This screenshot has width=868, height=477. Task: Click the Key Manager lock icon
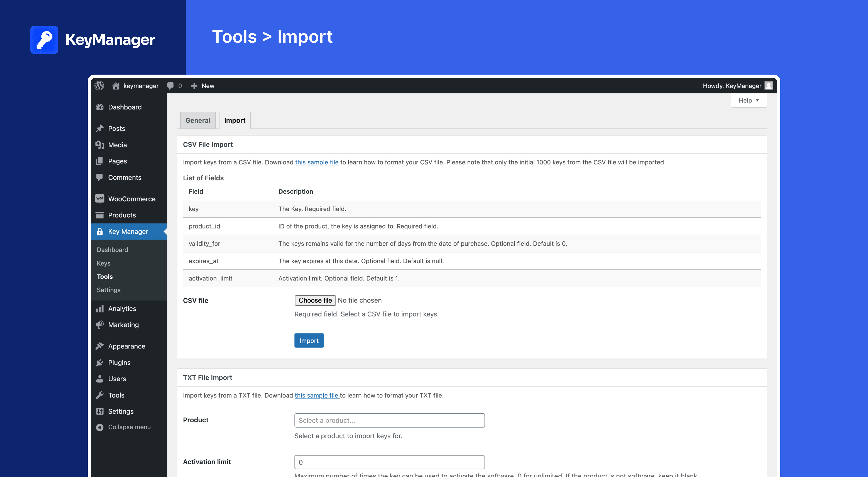100,232
